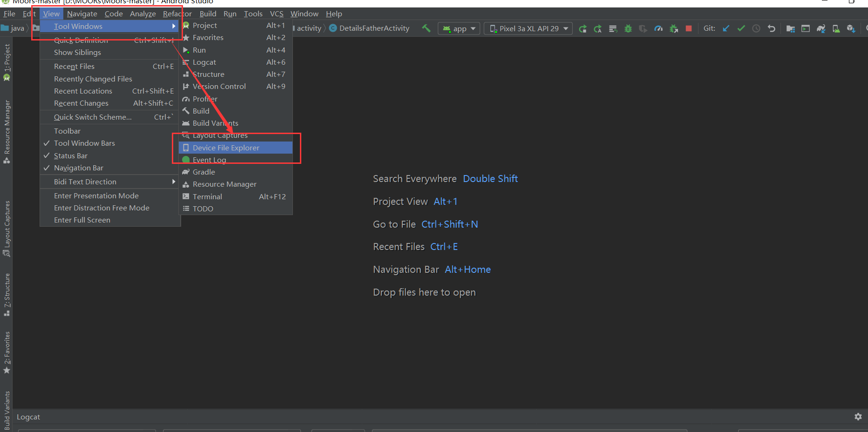Open Project Structure from toolbar icon

[790, 29]
